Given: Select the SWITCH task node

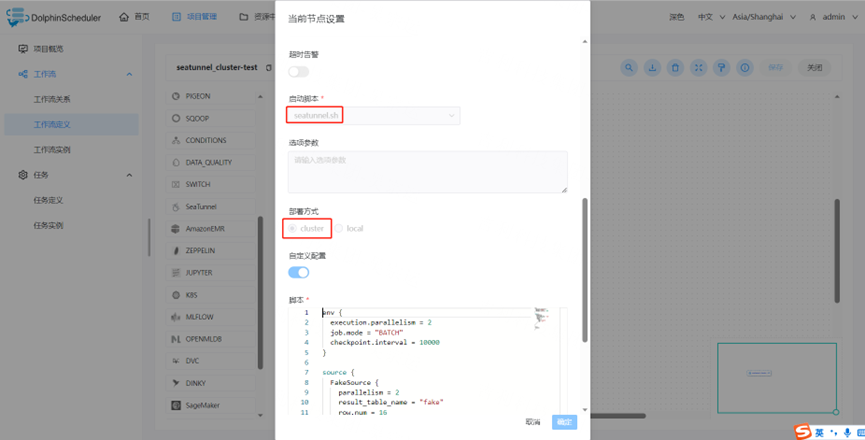Looking at the screenshot, I should [210, 184].
